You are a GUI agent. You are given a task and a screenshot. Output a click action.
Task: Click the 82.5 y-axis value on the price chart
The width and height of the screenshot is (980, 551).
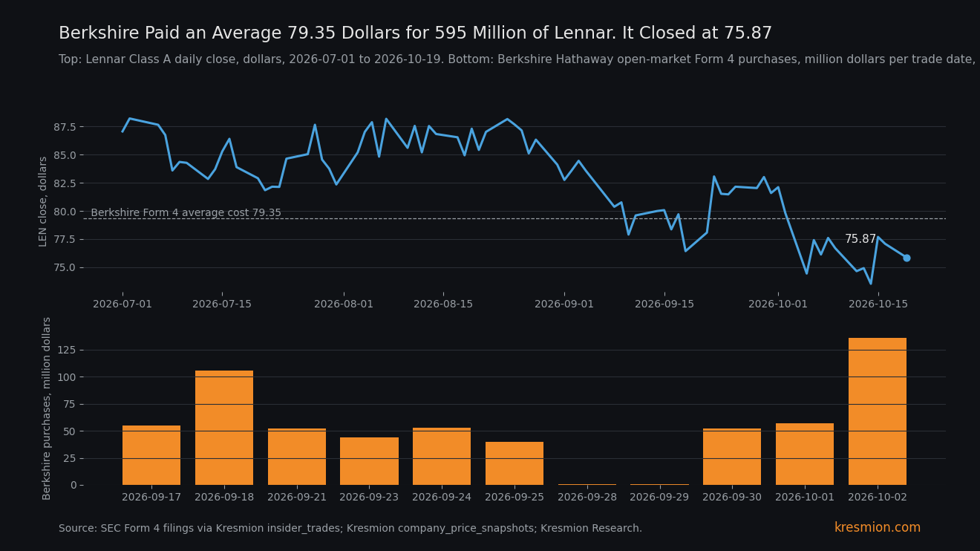coord(64,183)
